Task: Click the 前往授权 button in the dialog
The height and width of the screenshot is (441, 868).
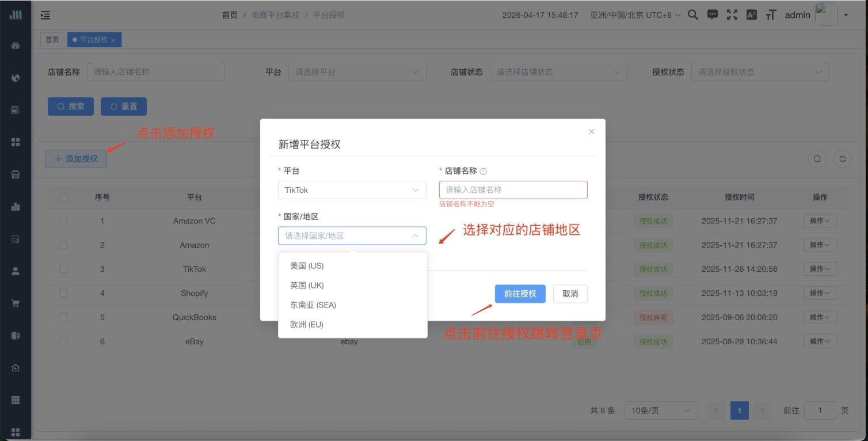Action: [520, 294]
